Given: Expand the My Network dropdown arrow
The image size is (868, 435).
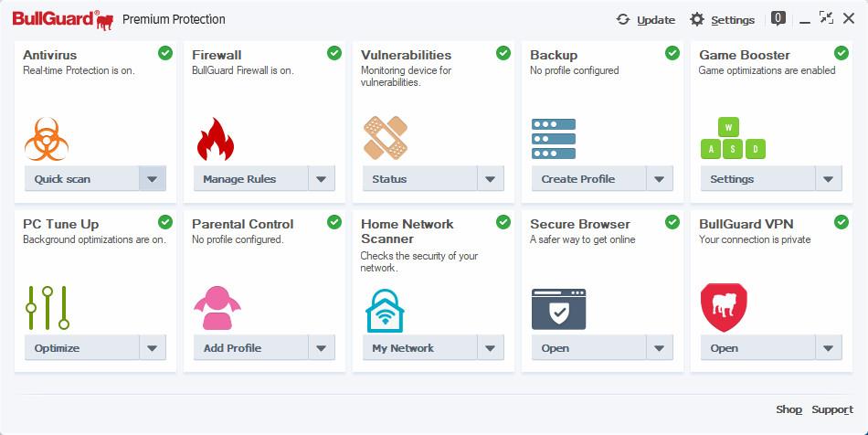Looking at the screenshot, I should click(491, 348).
